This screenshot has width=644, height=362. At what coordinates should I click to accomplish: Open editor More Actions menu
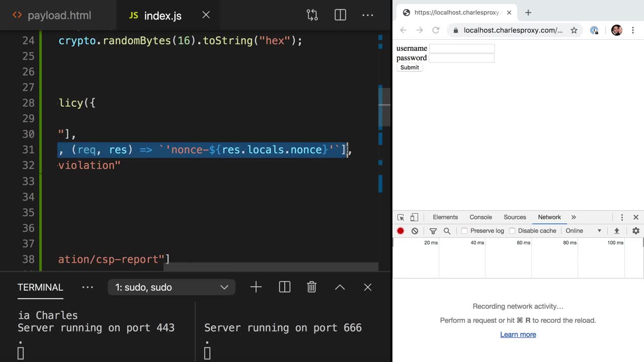tap(368, 15)
